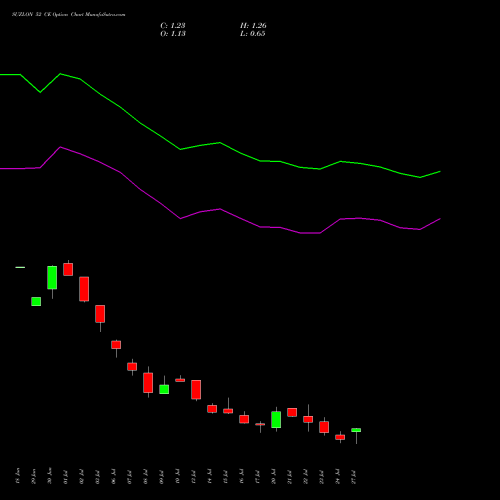Click the green upper indicator line
500x500 pixels.
(x=220, y=143)
